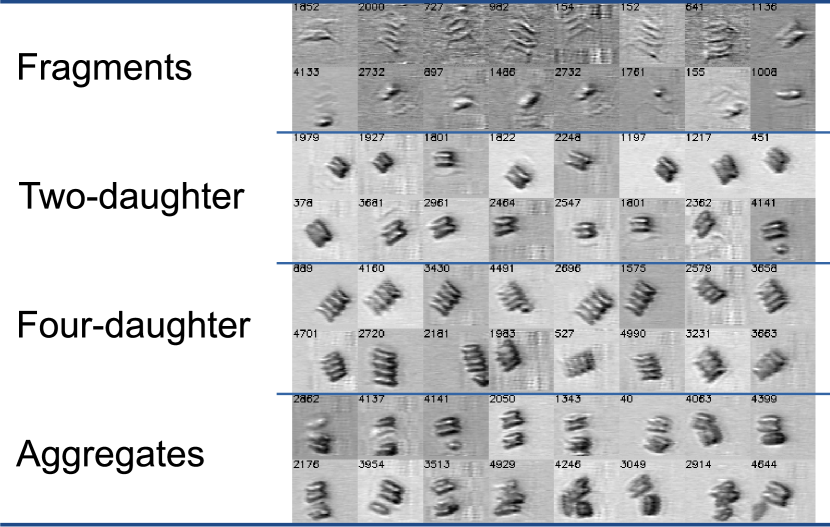Open two-daughter image labeled 1217
Viewport: 830px width, 527px height.
click(x=717, y=165)
